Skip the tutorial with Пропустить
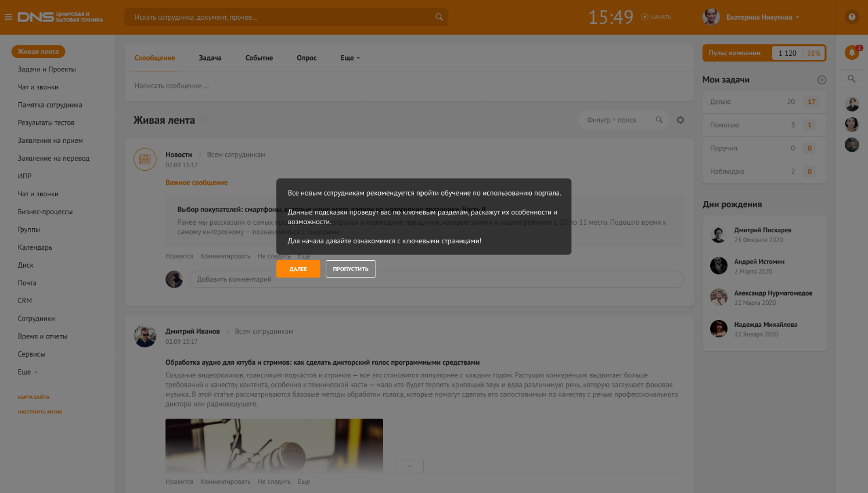The image size is (868, 493). point(350,269)
